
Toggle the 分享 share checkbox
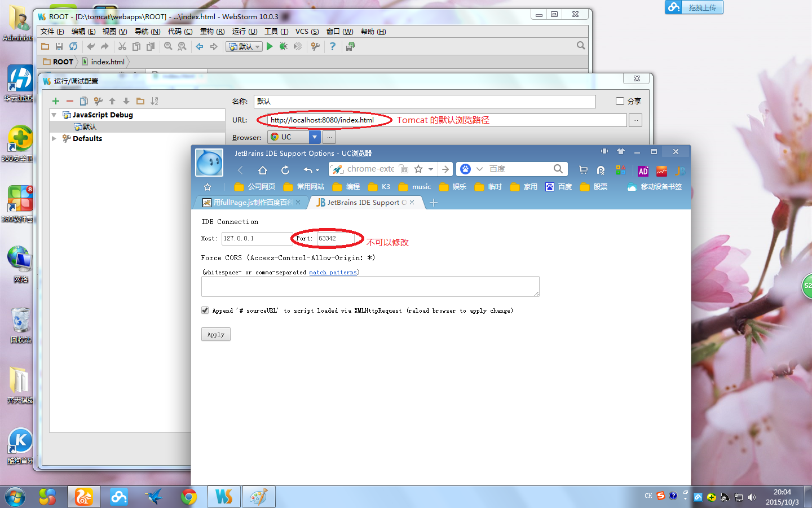620,101
